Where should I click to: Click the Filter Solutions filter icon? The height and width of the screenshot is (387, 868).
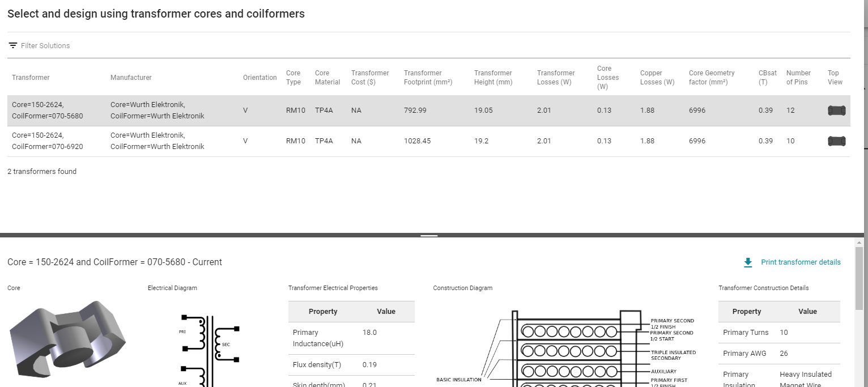(13, 45)
